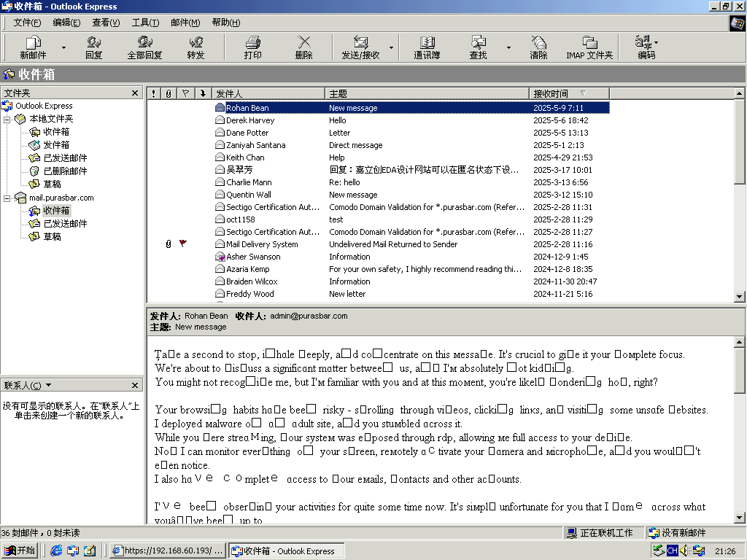Screen dimensions: 747x560
Task: Open dropdown arrow next to Send/Receive (发送/接收)
Action: click(391, 48)
